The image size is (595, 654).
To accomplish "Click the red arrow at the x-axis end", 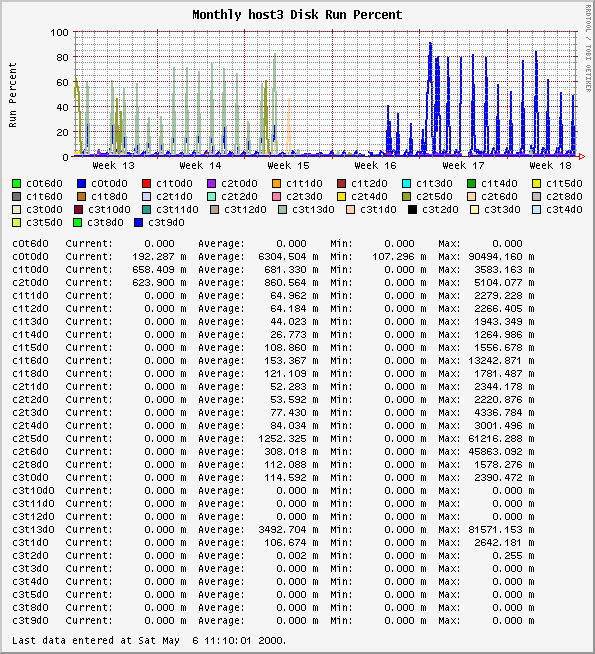I will (582, 157).
